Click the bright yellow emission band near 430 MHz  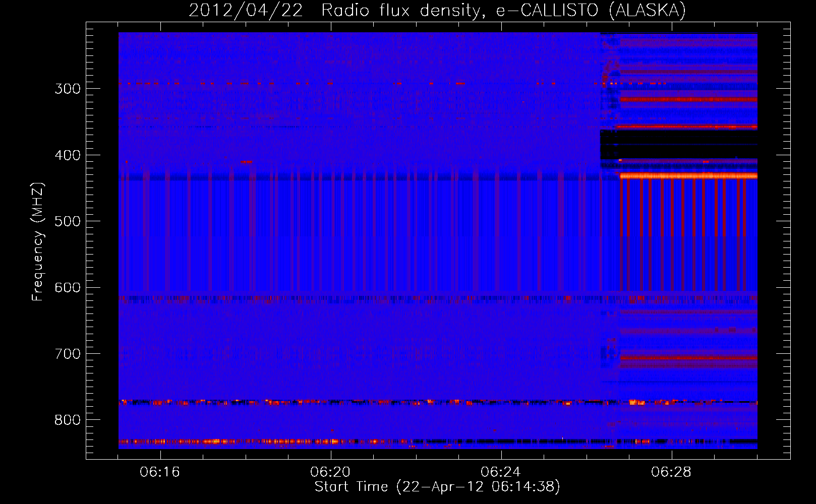click(x=688, y=176)
